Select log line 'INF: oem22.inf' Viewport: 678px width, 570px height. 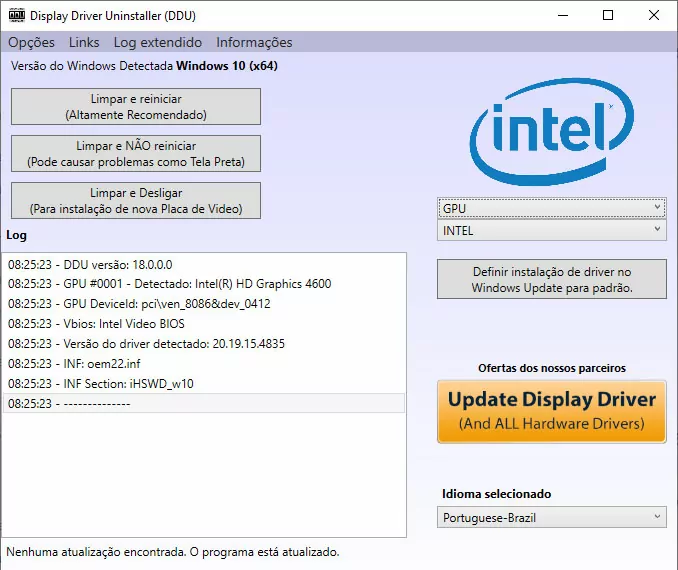pos(204,363)
